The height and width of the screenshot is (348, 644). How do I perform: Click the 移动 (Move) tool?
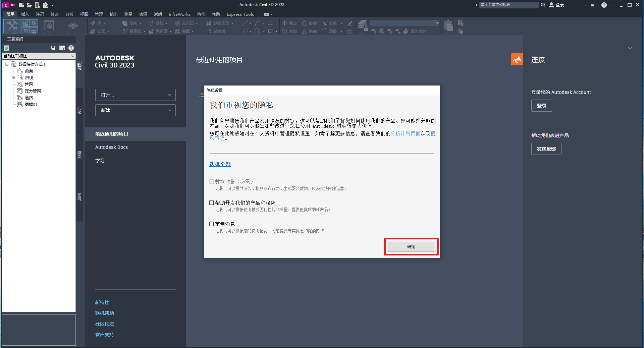(x=290, y=23)
